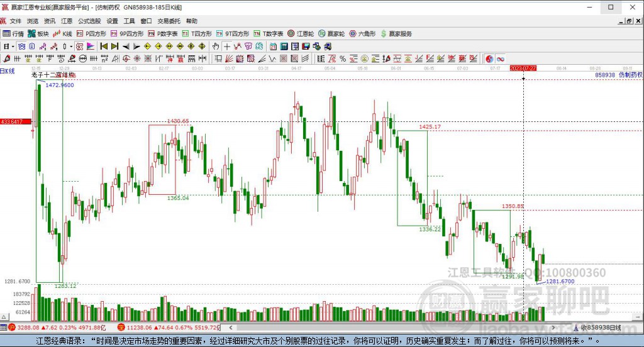Toggle the crosshair cursor tool

click(226, 47)
